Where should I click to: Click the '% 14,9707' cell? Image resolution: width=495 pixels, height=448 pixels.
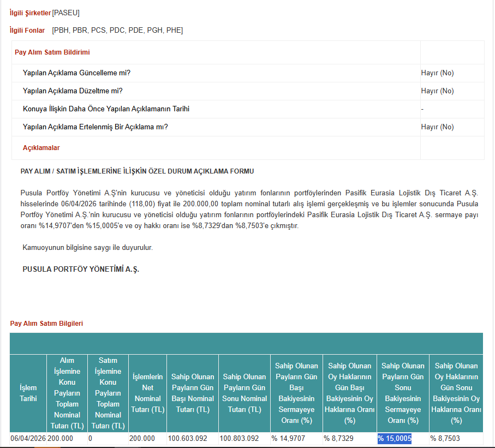[296, 439]
